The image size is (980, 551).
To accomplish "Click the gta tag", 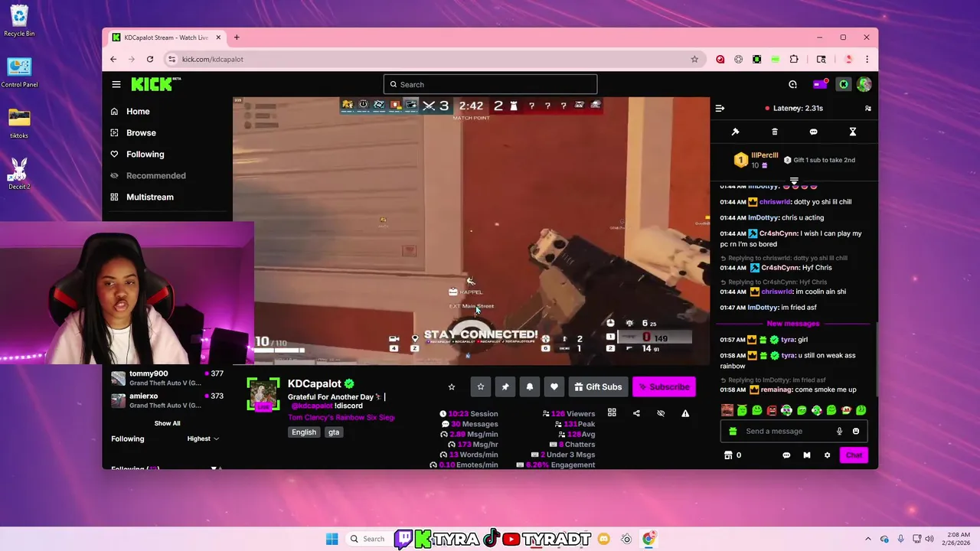I will (334, 432).
